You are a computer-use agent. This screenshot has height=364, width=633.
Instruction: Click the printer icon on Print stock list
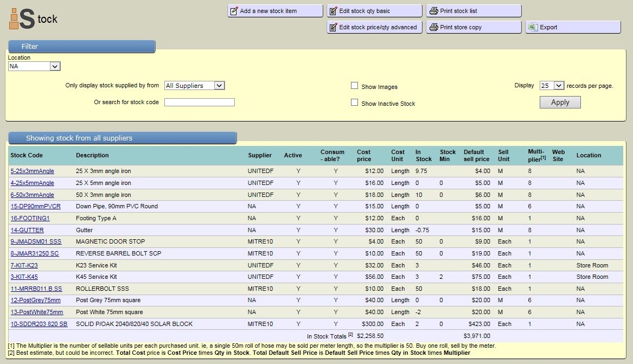[x=433, y=11]
